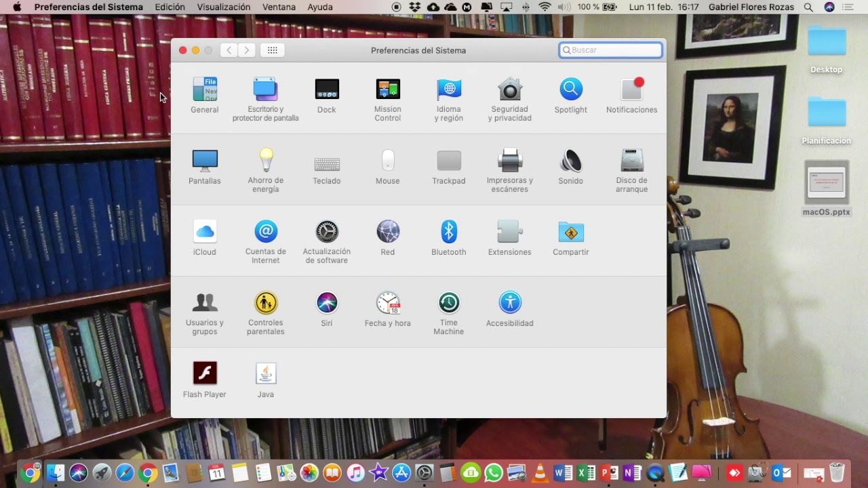
Task: Open the Preferencias del Sistema menu
Action: pyautogui.click(x=88, y=7)
